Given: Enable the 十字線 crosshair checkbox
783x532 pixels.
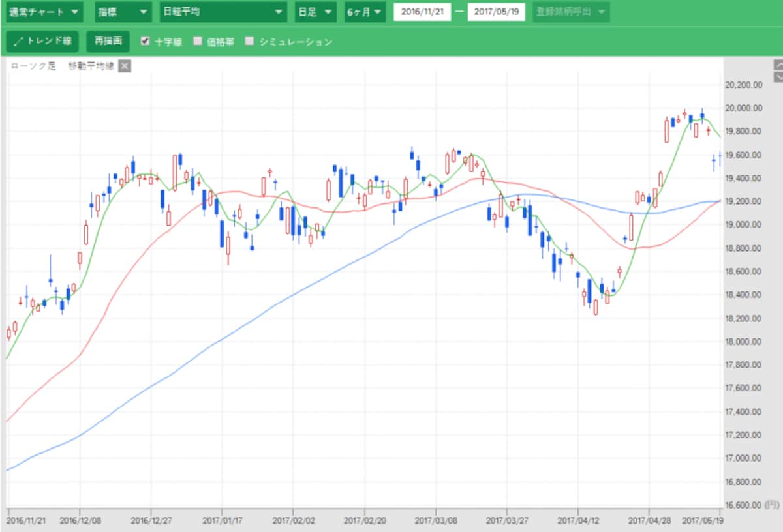Looking at the screenshot, I should tap(146, 41).
